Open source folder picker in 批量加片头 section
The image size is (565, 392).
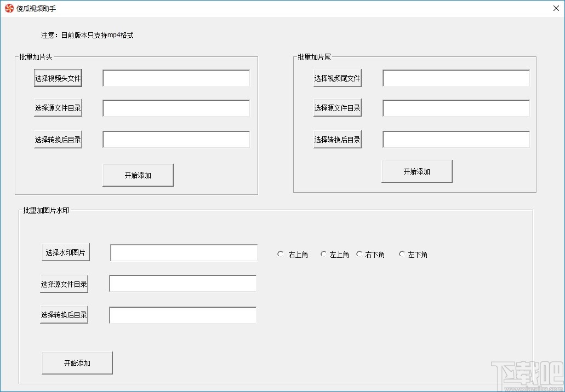[x=58, y=108]
